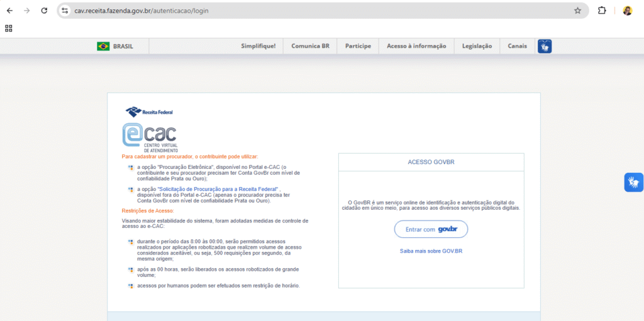This screenshot has width=644, height=321.
Task: Click the VLibras icon in top bar
Action: click(545, 46)
